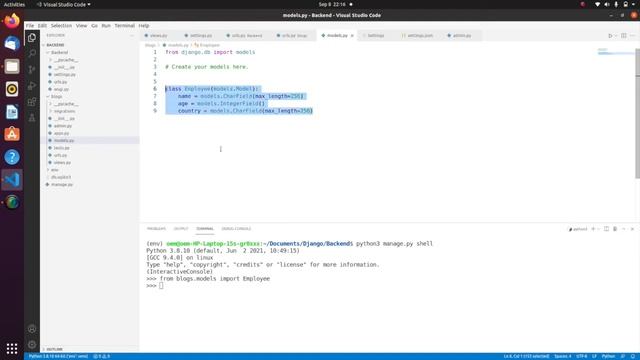Click Activities in the top bar
Image resolution: width=640 pixels, height=360 pixels.
pyautogui.click(x=14, y=4)
